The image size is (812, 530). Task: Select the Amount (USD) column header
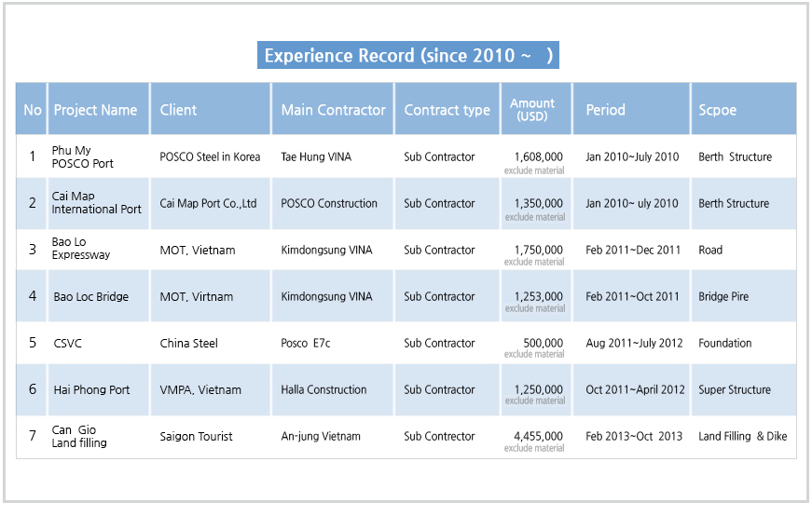[x=536, y=109]
